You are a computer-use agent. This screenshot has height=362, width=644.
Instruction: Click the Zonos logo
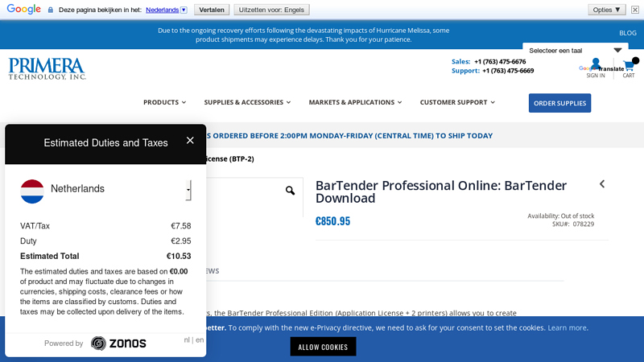(x=118, y=343)
